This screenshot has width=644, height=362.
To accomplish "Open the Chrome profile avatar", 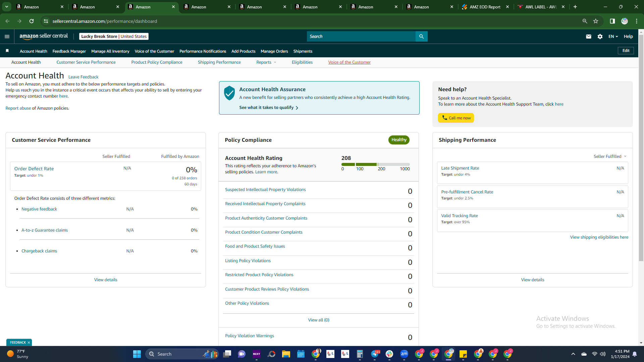I will [x=625, y=21].
